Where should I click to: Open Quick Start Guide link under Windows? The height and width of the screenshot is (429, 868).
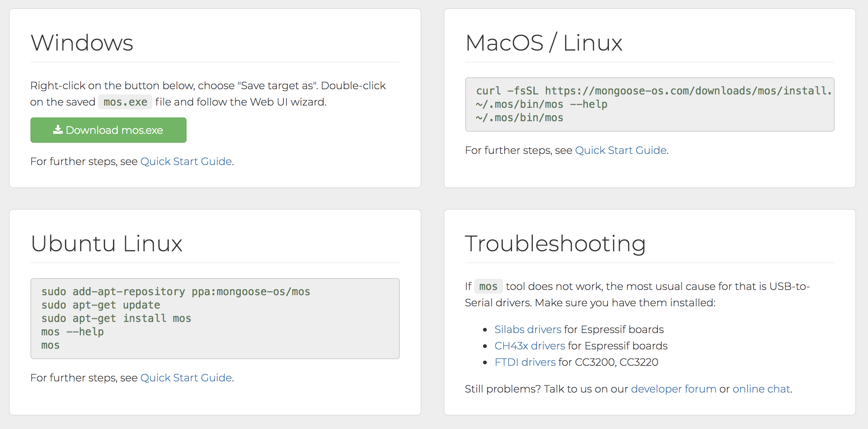click(x=186, y=161)
